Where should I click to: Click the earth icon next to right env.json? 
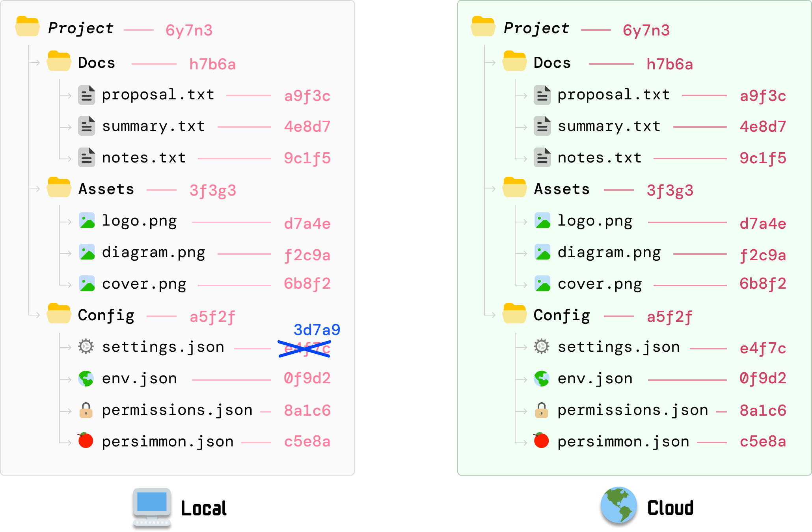pos(542,379)
